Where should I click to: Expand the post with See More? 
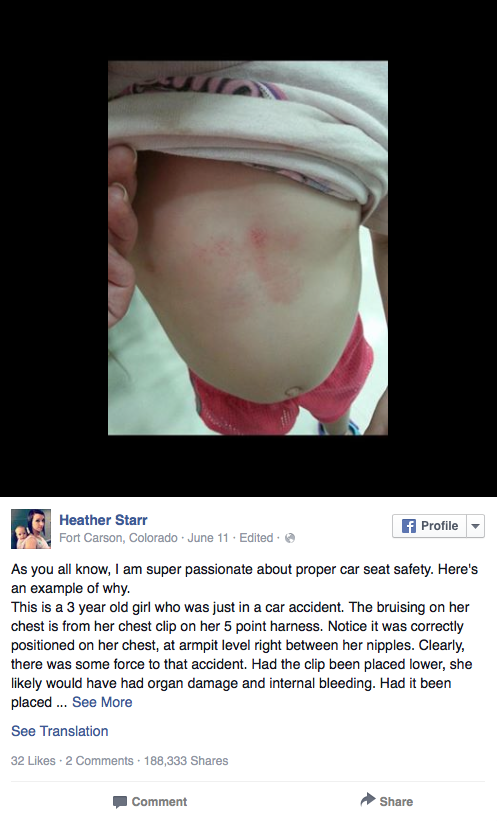(x=102, y=702)
